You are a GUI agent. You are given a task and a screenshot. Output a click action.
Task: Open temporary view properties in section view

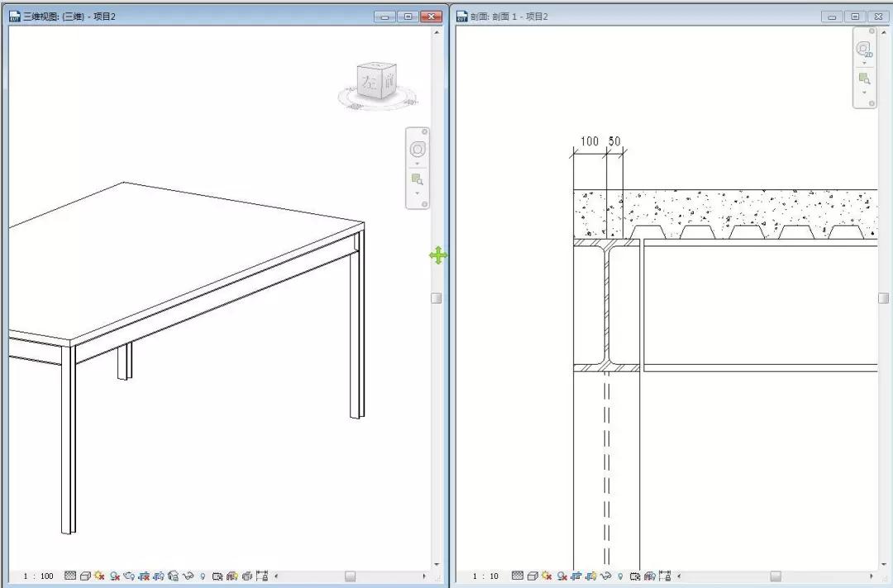[635, 576]
